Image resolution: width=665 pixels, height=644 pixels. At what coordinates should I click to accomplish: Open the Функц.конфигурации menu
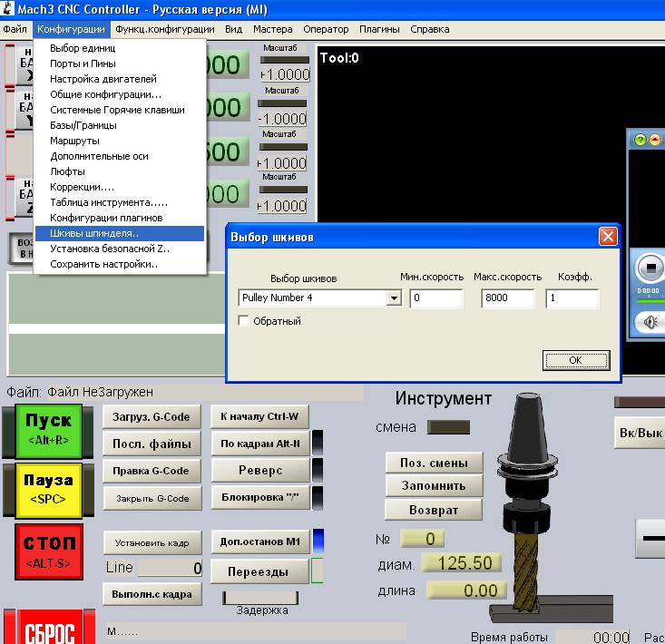pos(164,29)
